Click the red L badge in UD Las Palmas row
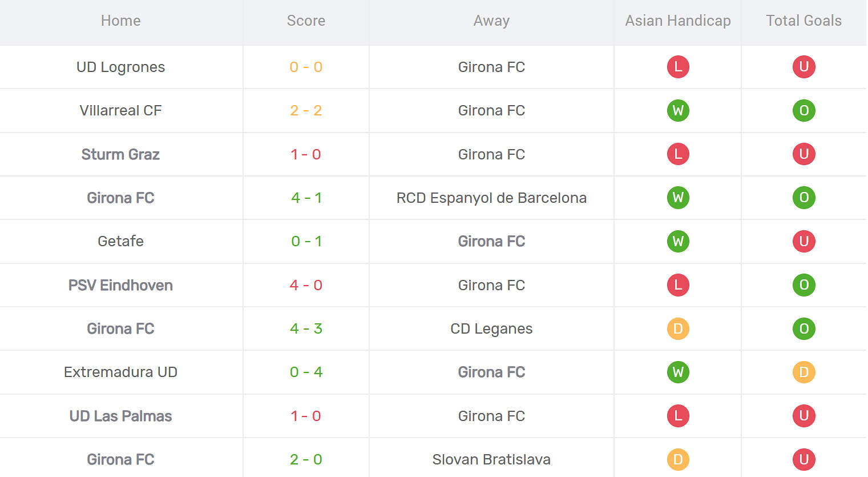868x477 pixels. 678,416
